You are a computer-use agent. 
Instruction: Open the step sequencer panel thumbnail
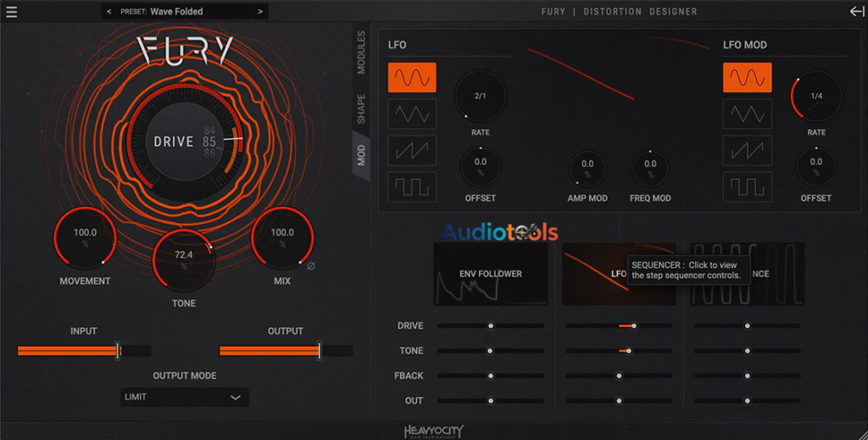[748, 274]
